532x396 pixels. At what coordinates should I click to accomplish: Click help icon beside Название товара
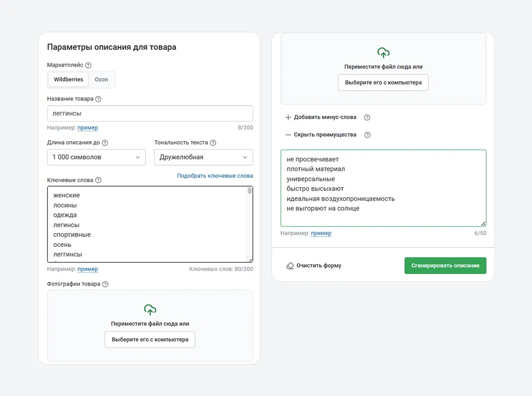98,99
